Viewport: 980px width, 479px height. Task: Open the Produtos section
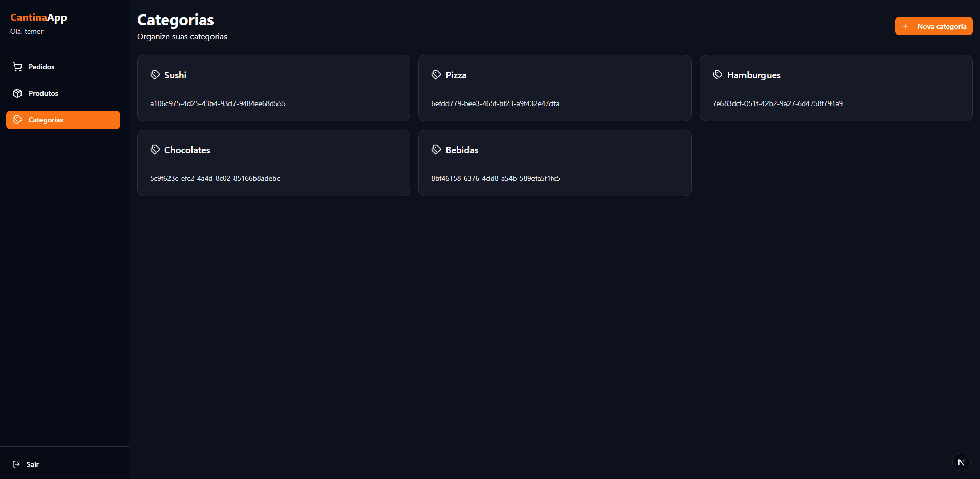(43, 93)
